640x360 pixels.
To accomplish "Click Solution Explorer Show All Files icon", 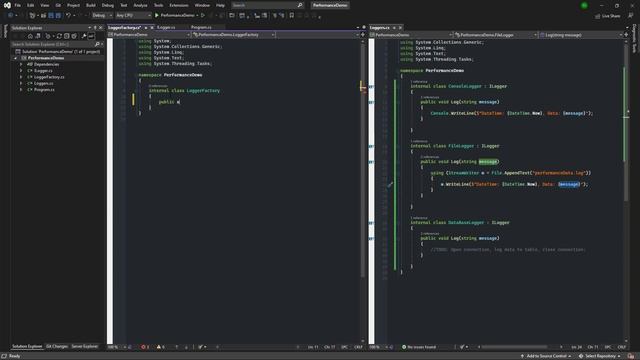I will point(74,36).
